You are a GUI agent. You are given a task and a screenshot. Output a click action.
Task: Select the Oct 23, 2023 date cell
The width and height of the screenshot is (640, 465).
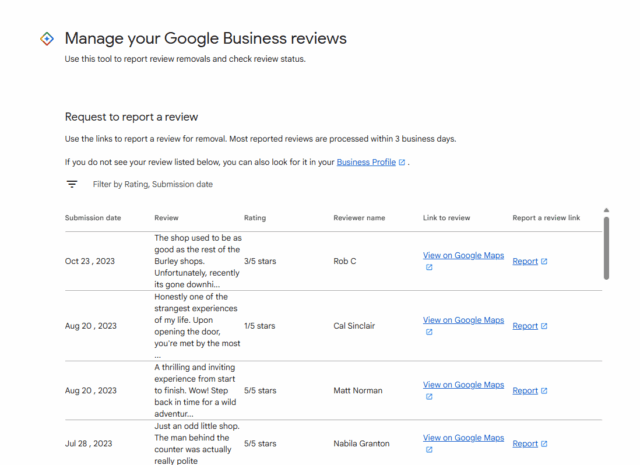point(90,261)
